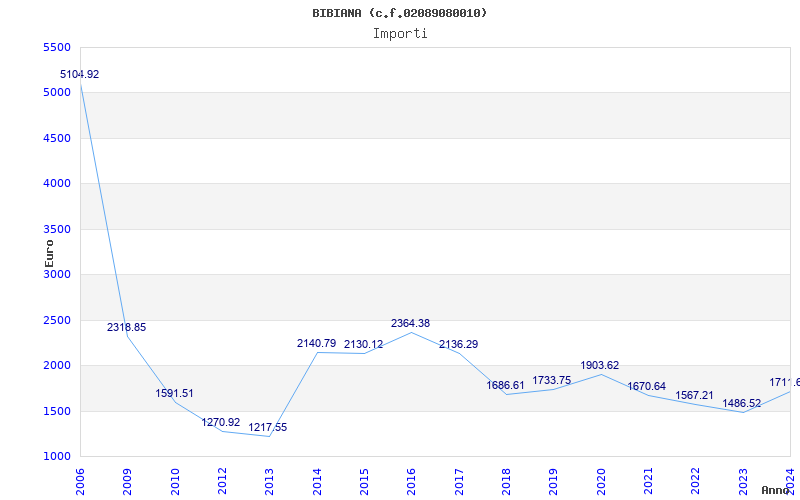Viewport: 800px width, 500px height.
Task: Select the data label 2364.38
Action: coord(411,323)
